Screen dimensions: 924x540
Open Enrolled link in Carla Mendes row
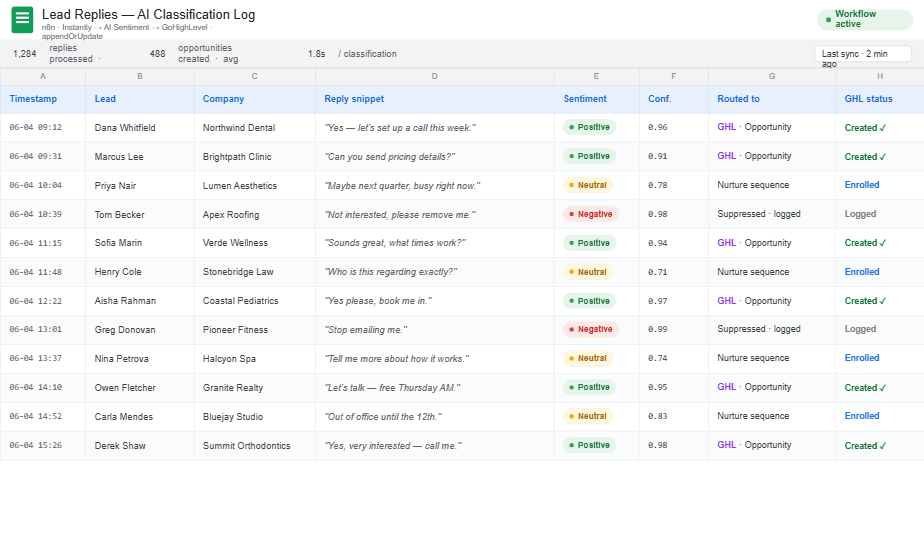pos(862,416)
